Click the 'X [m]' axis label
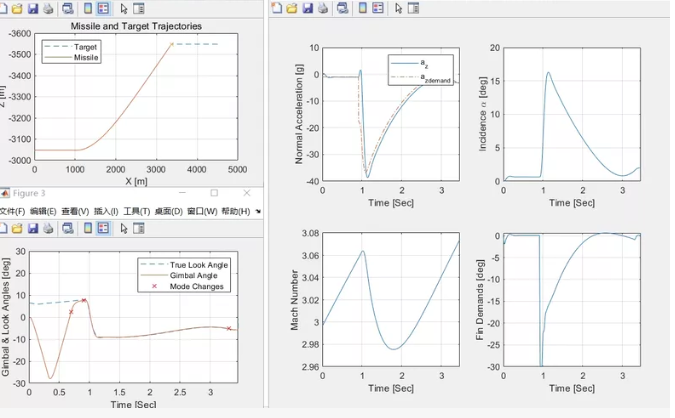 (136, 181)
